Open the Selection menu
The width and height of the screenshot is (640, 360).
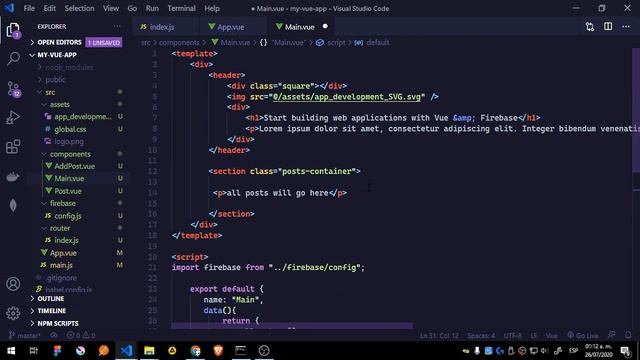pyautogui.click(x=79, y=8)
